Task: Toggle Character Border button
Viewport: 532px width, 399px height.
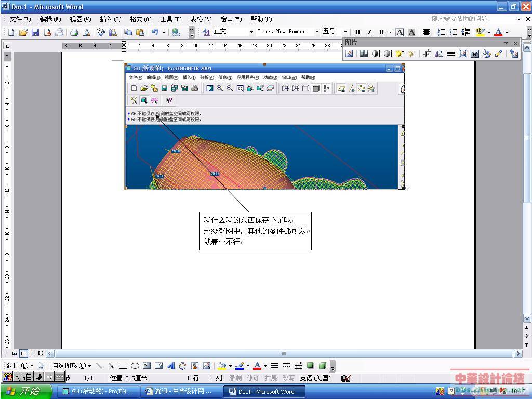Action: [x=400, y=32]
